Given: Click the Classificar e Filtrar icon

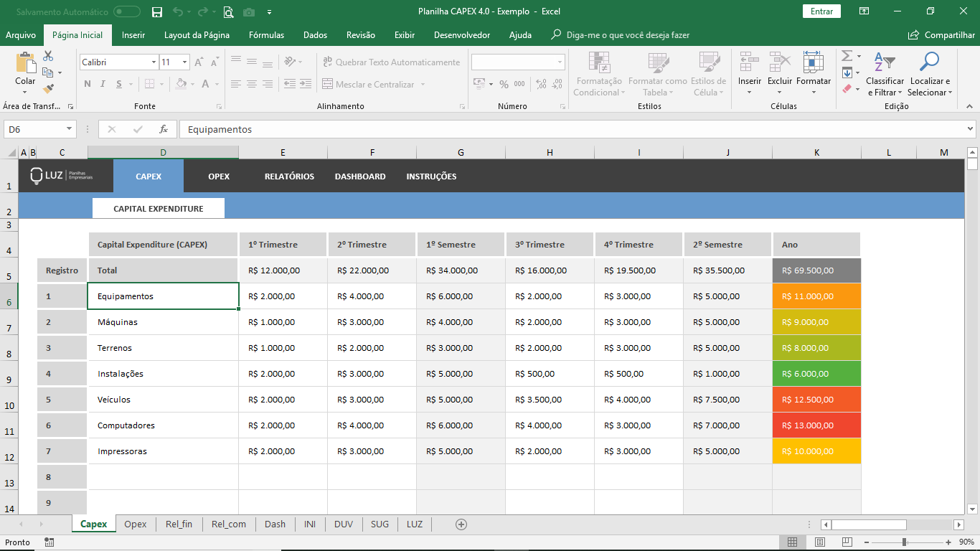Looking at the screenshot, I should [x=885, y=63].
